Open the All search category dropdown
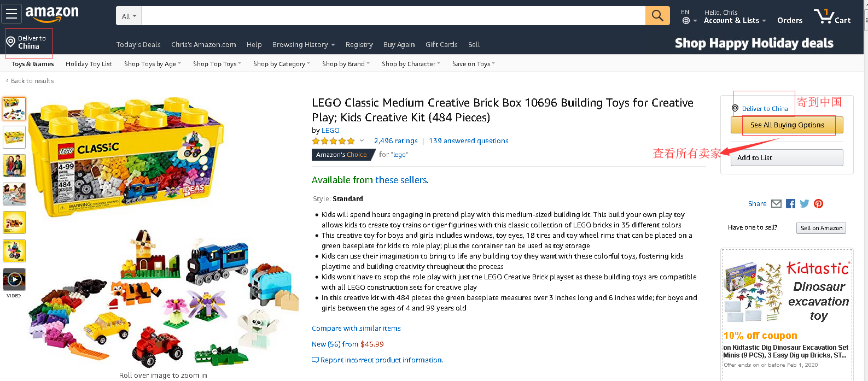Screen dimensions: 868x381 point(129,16)
